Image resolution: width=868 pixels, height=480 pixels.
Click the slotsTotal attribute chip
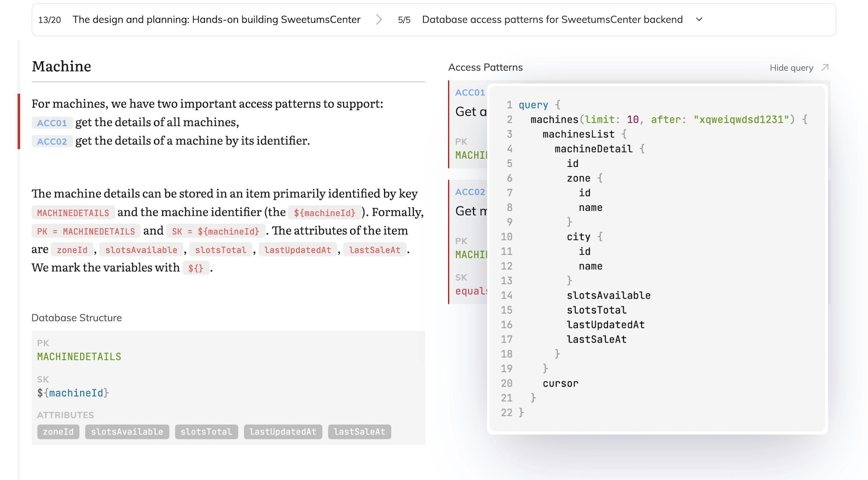pos(206,432)
